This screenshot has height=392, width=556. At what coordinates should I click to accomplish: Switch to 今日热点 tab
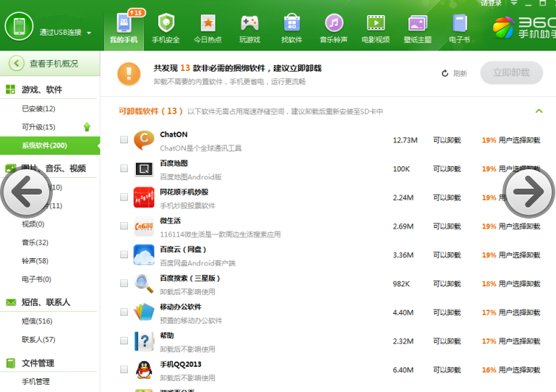pos(208,30)
